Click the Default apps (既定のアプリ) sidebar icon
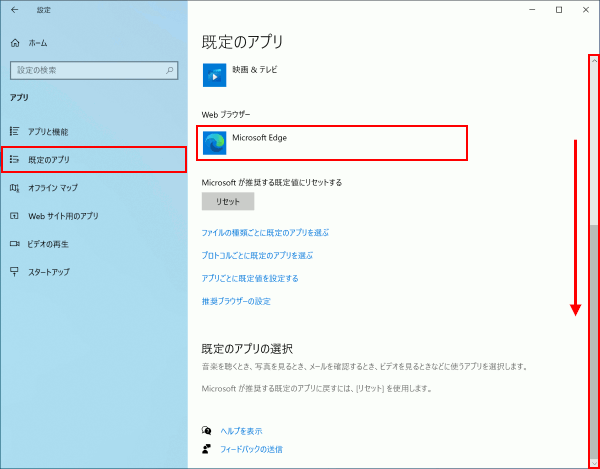Viewport: 600px width, 469px height. coord(14,160)
